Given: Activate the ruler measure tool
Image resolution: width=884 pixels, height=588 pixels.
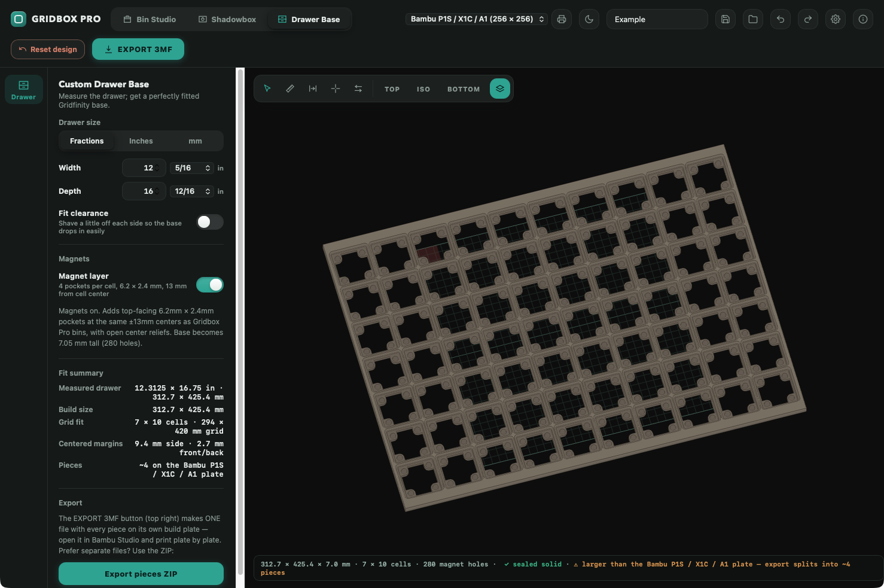Looking at the screenshot, I should pos(290,89).
